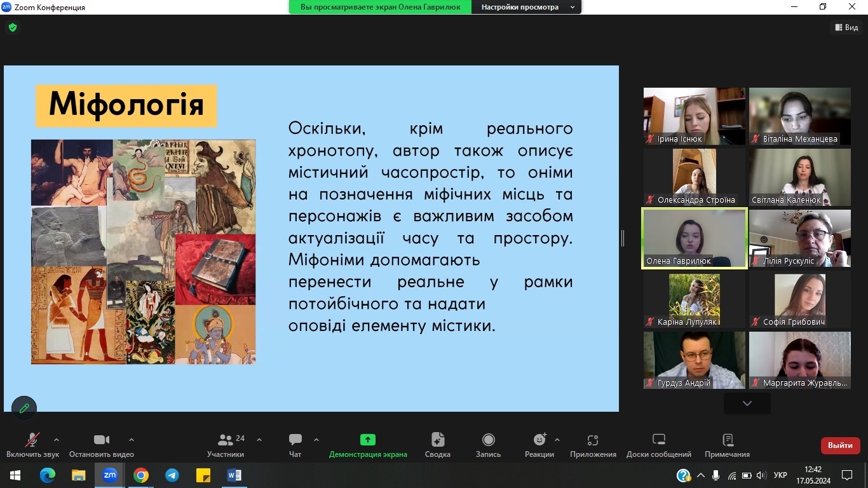Click the Міфологія slide heading
The image size is (868, 488).
click(126, 105)
